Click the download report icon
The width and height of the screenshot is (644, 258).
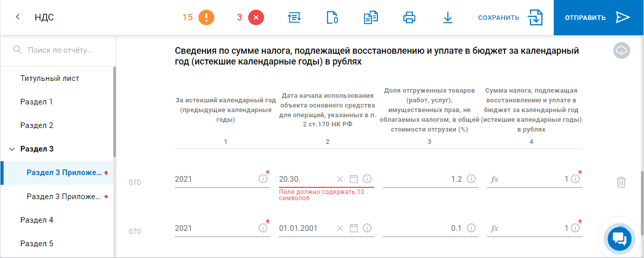tap(448, 17)
